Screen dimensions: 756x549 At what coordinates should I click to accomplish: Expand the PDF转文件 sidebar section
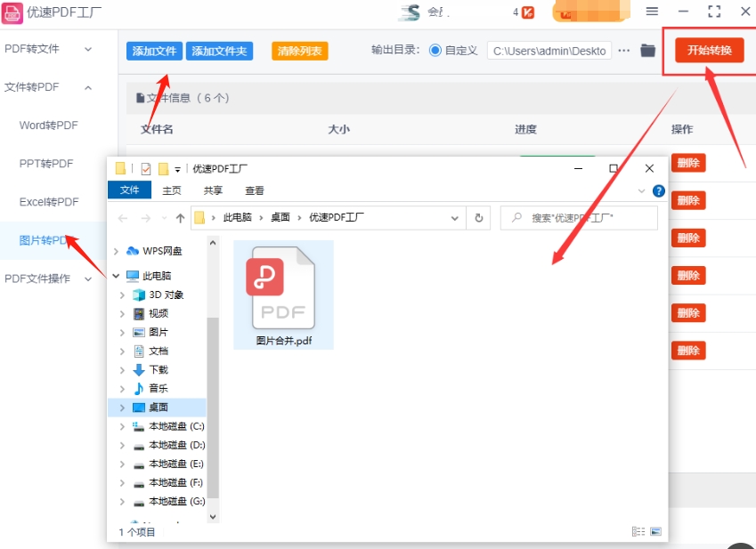88,49
